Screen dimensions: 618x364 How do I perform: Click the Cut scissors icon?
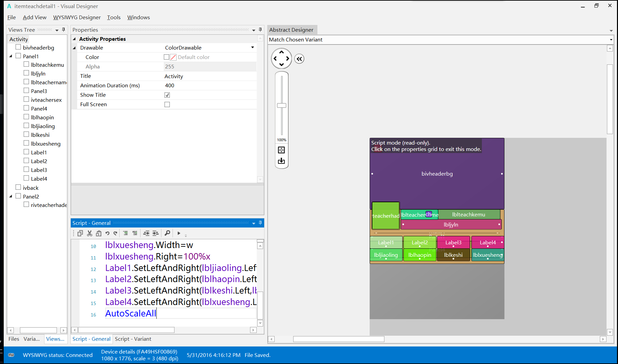point(89,233)
